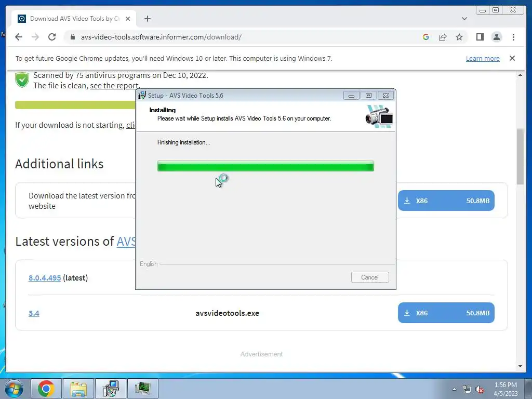Open Chrome side panel icon
532x399 pixels.
480,37
